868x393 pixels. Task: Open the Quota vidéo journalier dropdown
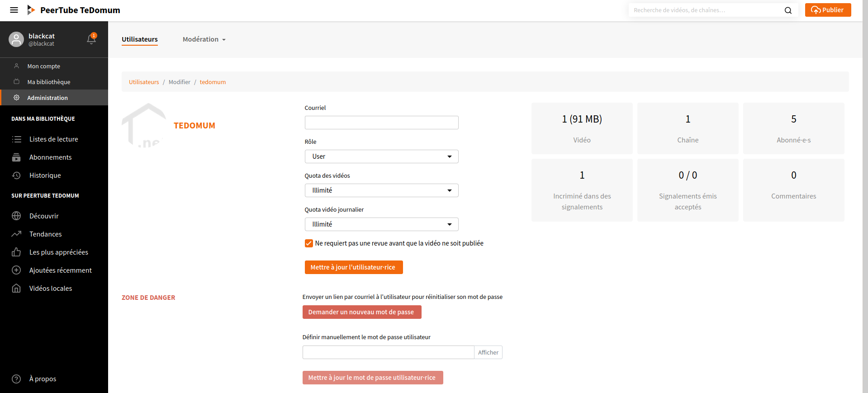click(x=381, y=224)
